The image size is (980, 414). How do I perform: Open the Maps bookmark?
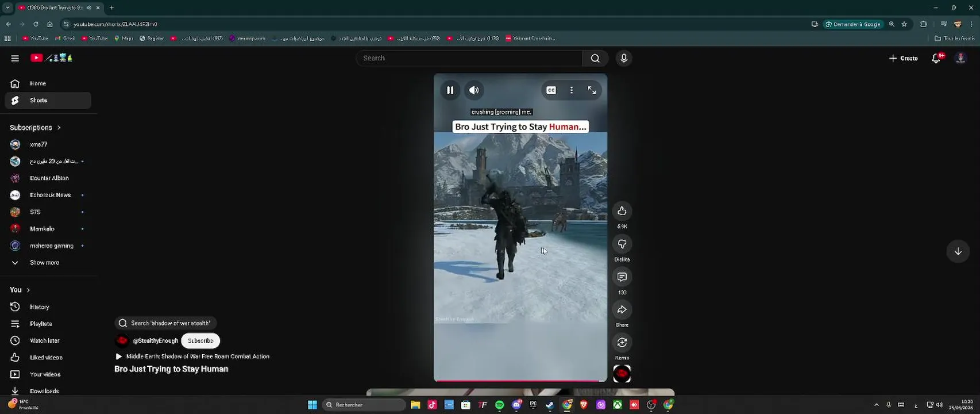click(x=124, y=39)
